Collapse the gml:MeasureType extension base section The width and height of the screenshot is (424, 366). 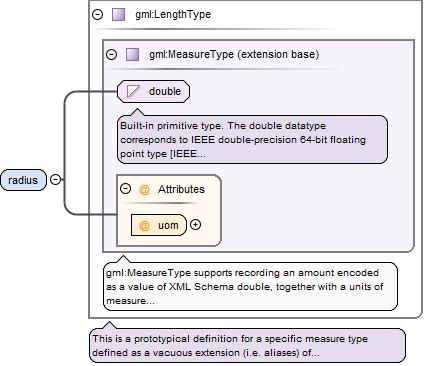[111, 54]
